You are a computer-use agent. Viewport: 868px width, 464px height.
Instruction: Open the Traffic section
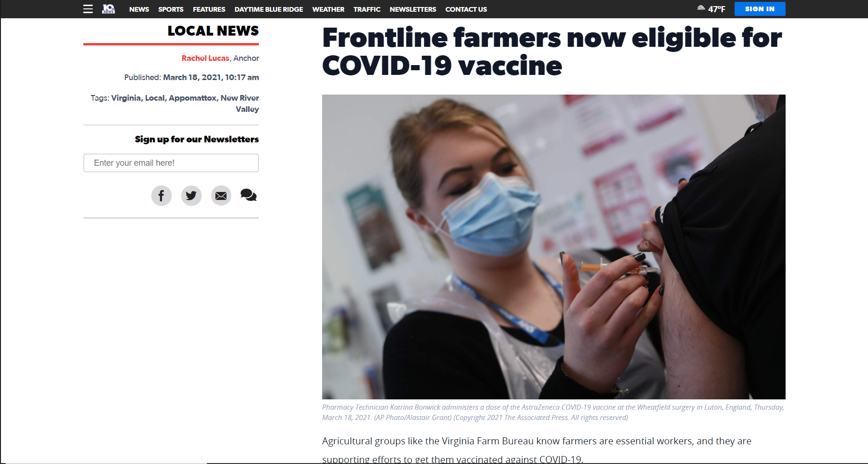[367, 9]
